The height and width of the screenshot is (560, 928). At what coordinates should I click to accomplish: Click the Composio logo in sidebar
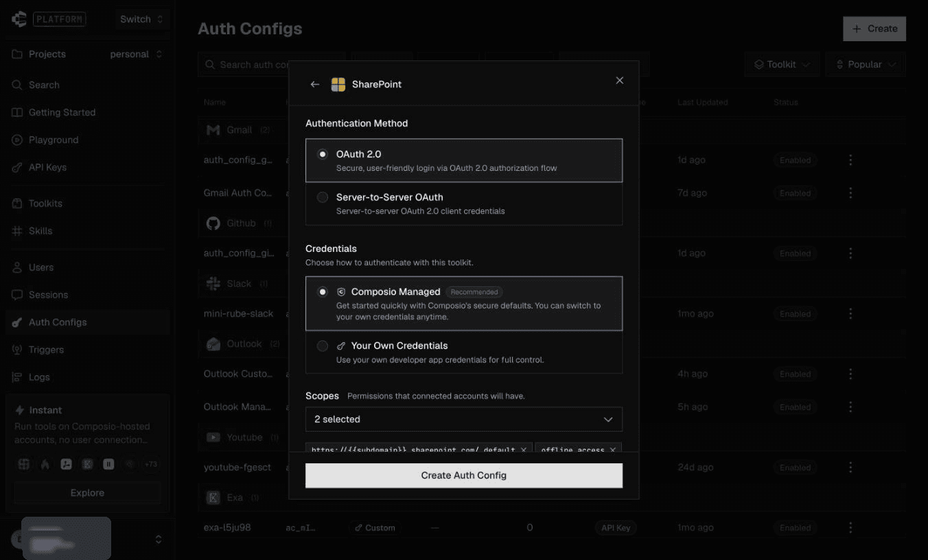coord(19,19)
